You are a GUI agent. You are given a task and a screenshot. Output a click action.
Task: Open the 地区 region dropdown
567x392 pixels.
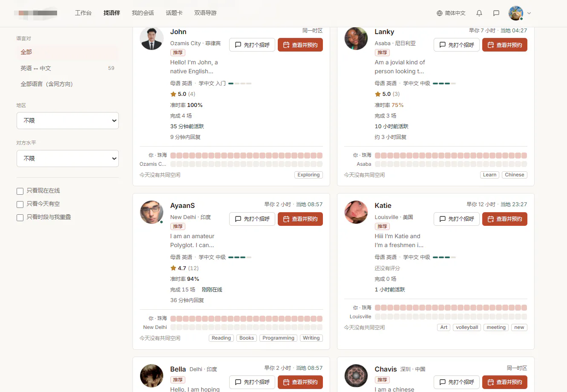(68, 121)
